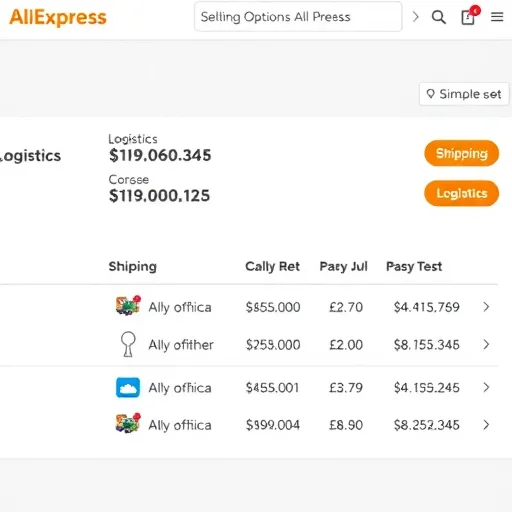Sort by the Pasy Test column header
Image resolution: width=512 pixels, height=512 pixels.
414,266
